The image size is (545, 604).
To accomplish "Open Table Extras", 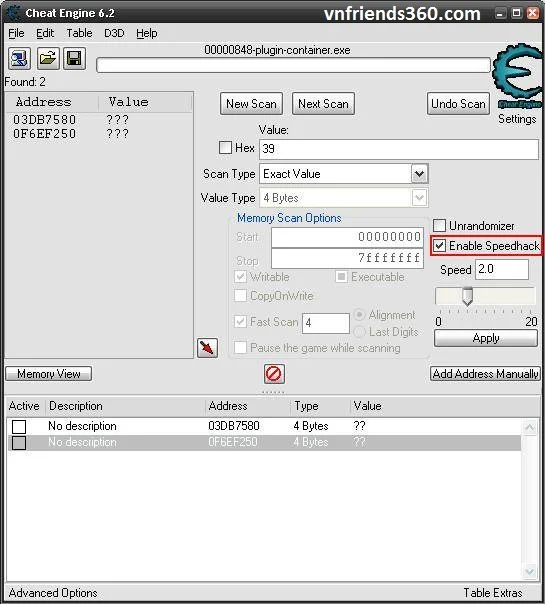I will 493,592.
